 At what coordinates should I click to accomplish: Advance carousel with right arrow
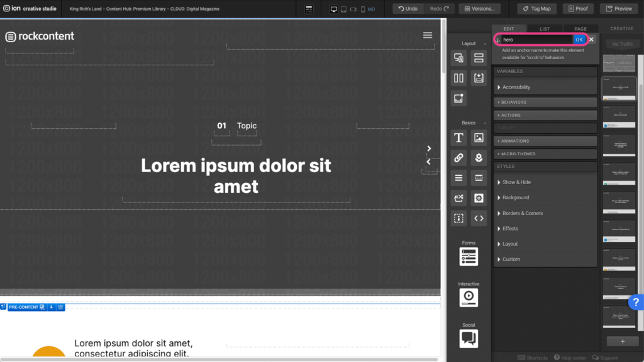tap(429, 148)
